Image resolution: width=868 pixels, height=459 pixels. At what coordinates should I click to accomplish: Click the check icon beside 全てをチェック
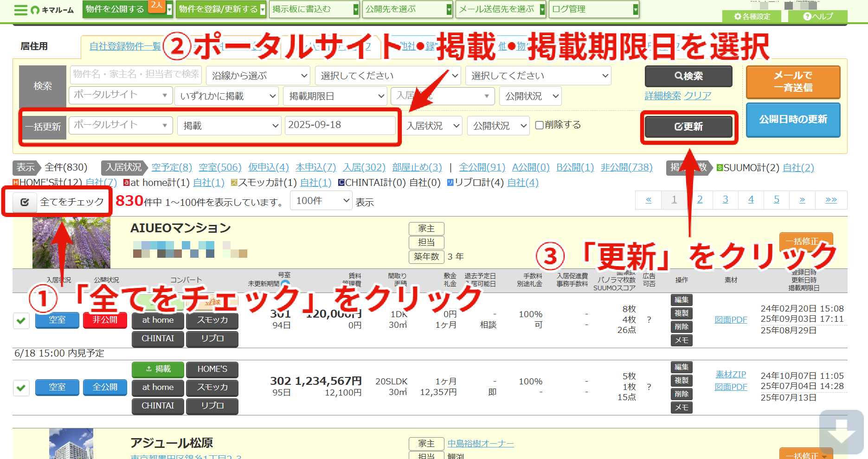coord(25,202)
